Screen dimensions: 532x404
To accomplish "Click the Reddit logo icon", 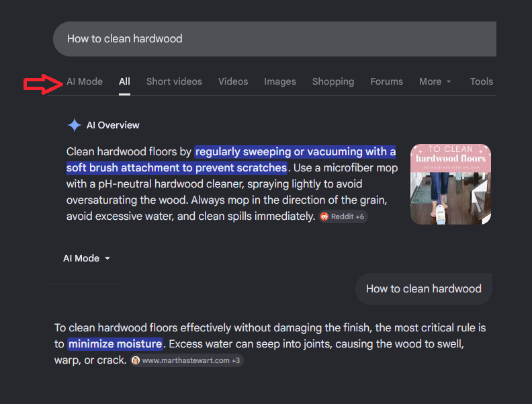I will tap(324, 216).
